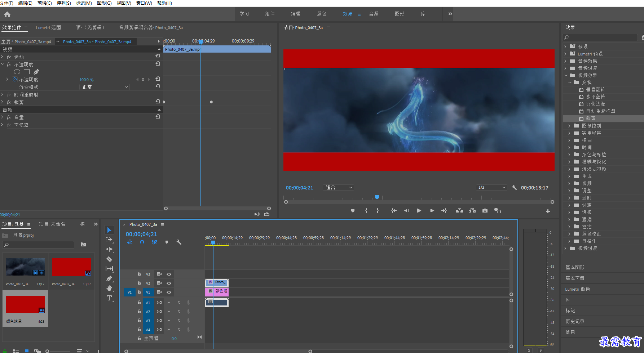The width and height of the screenshot is (644, 353).
Task: Open the History panel
Action: pos(575,321)
